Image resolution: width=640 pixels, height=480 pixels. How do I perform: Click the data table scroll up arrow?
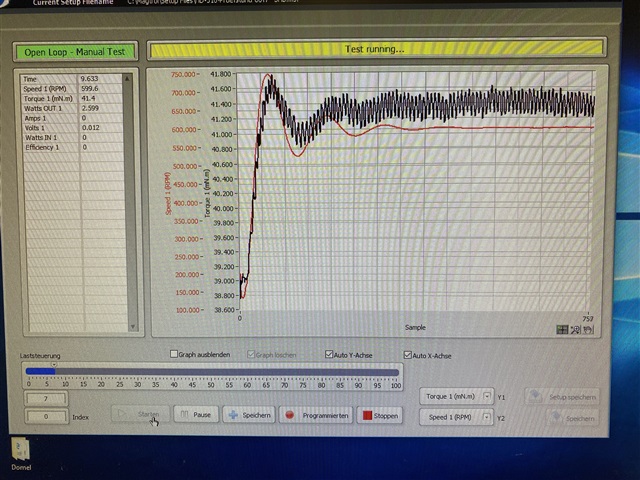127,78
